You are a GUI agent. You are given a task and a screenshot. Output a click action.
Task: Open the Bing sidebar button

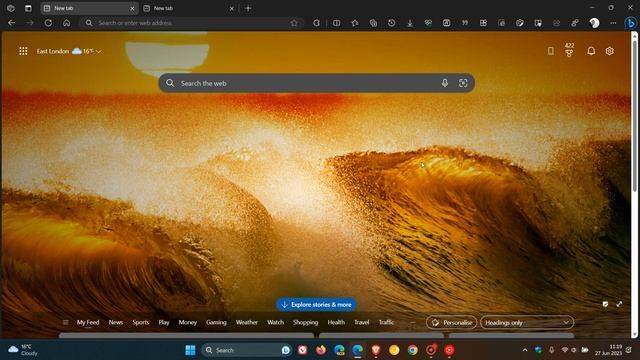(x=631, y=23)
